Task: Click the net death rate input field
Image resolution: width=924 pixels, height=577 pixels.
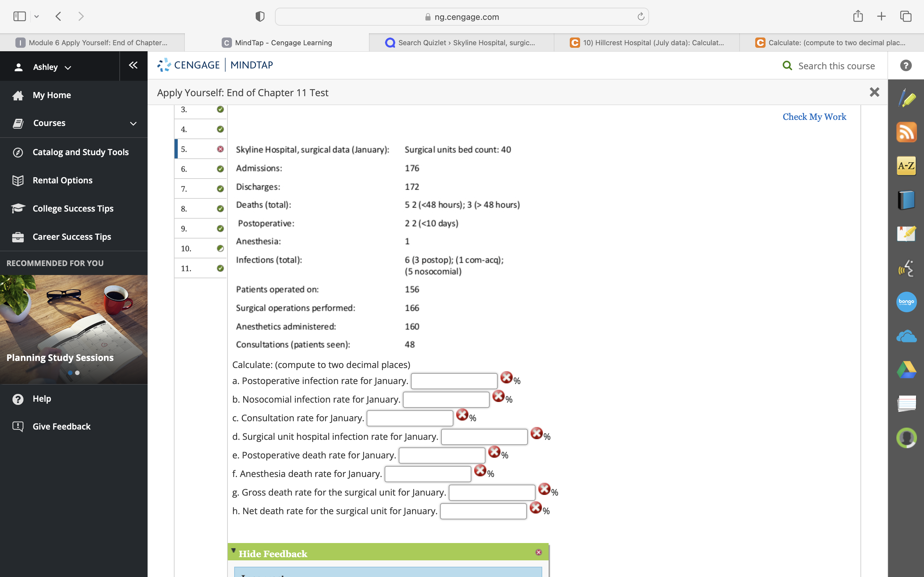Action: [x=483, y=511]
